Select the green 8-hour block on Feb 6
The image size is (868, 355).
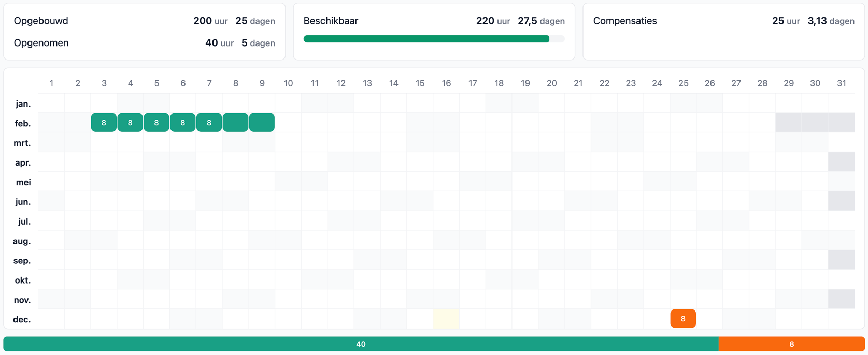tap(183, 123)
